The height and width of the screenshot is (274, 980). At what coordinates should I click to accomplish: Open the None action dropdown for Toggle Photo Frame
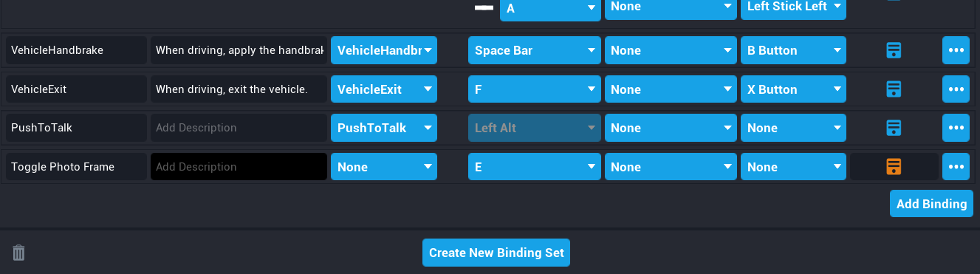pos(384,167)
